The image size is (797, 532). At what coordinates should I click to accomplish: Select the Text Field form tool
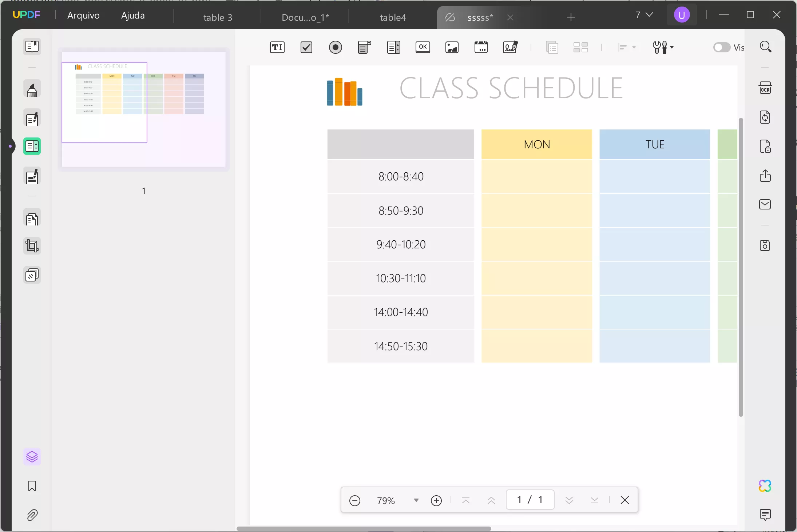(x=277, y=47)
